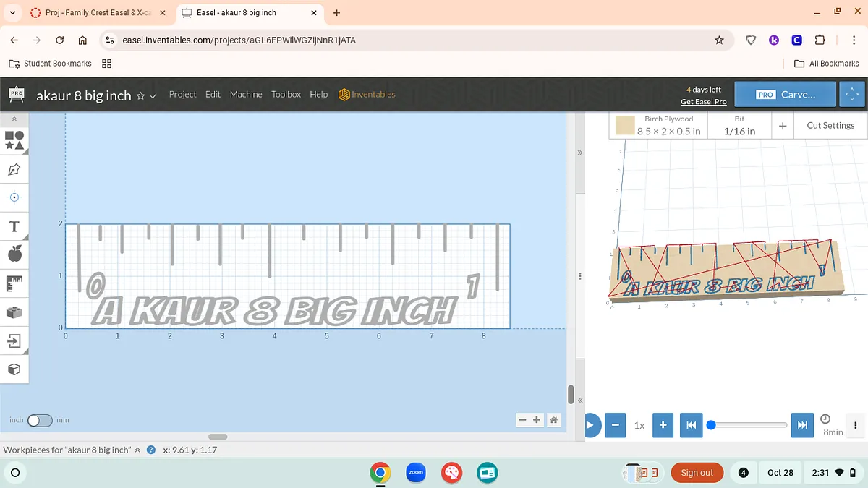Click the address bar URL
This screenshot has height=488, width=868.
point(239,40)
